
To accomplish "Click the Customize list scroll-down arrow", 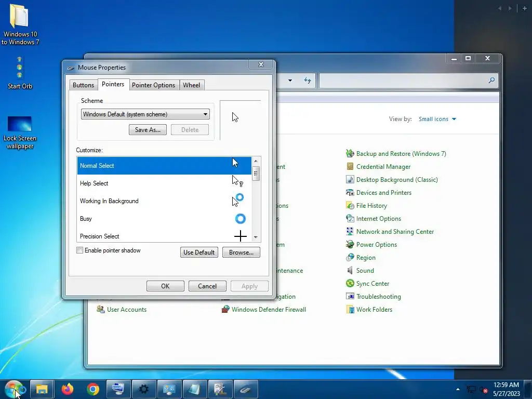I will pos(256,237).
